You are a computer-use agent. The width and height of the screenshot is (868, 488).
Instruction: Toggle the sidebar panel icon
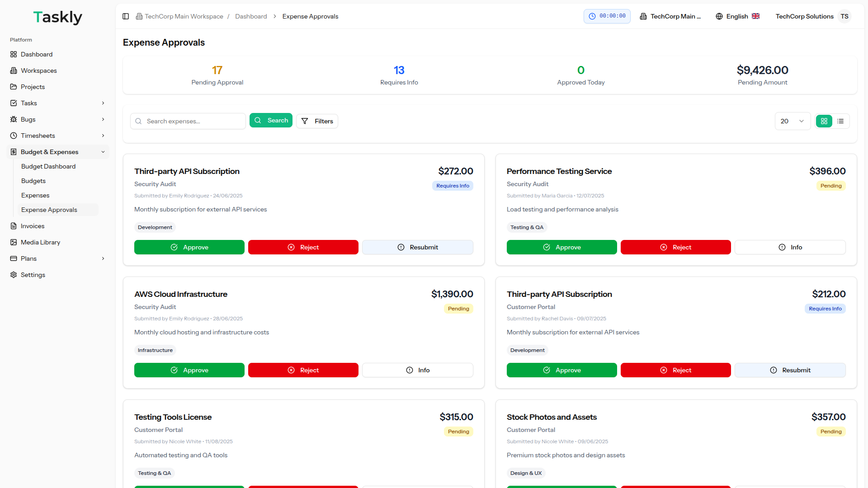[126, 16]
